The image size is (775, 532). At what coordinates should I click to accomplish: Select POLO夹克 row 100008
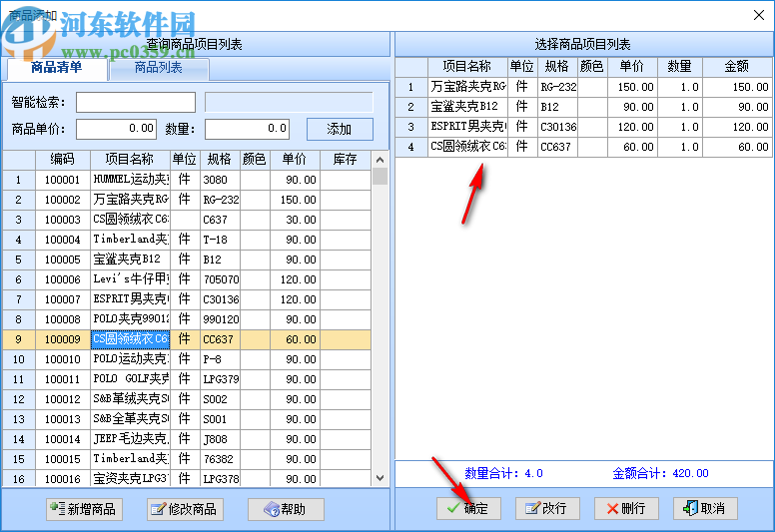[187, 319]
